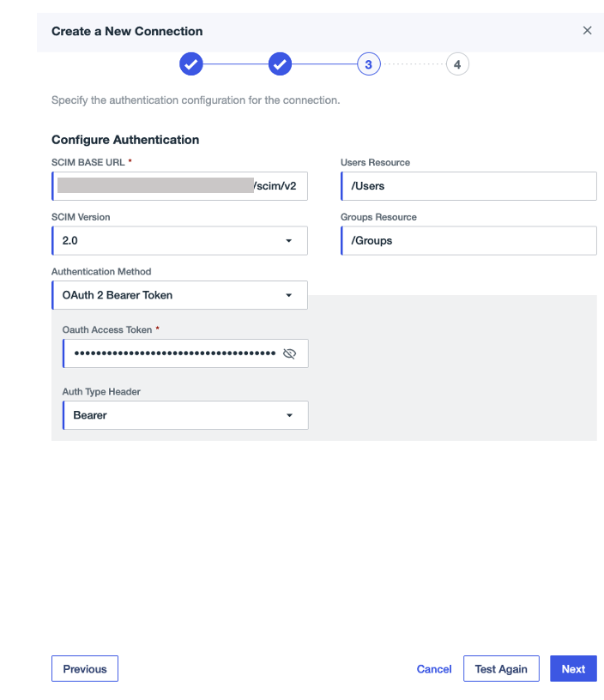Click the Test Again button

(501, 668)
